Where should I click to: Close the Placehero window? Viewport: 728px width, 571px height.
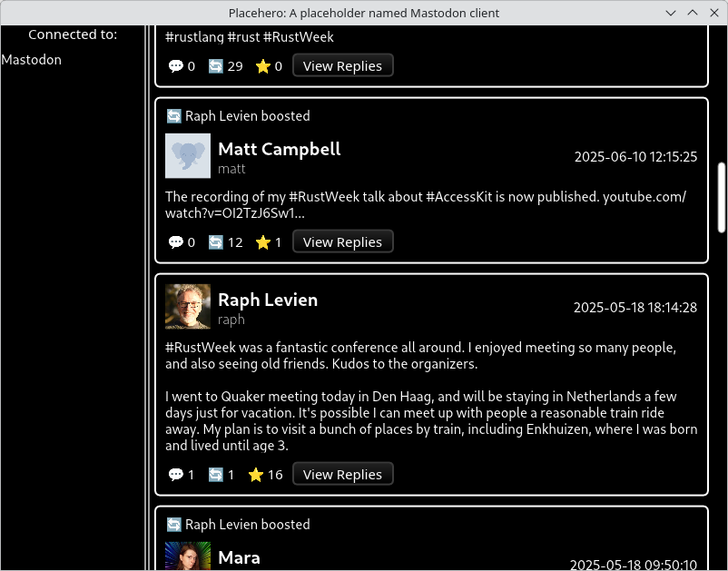coord(714,13)
